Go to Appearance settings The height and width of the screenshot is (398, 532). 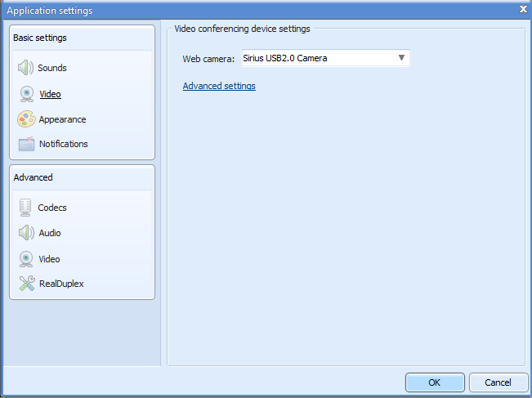coord(62,119)
